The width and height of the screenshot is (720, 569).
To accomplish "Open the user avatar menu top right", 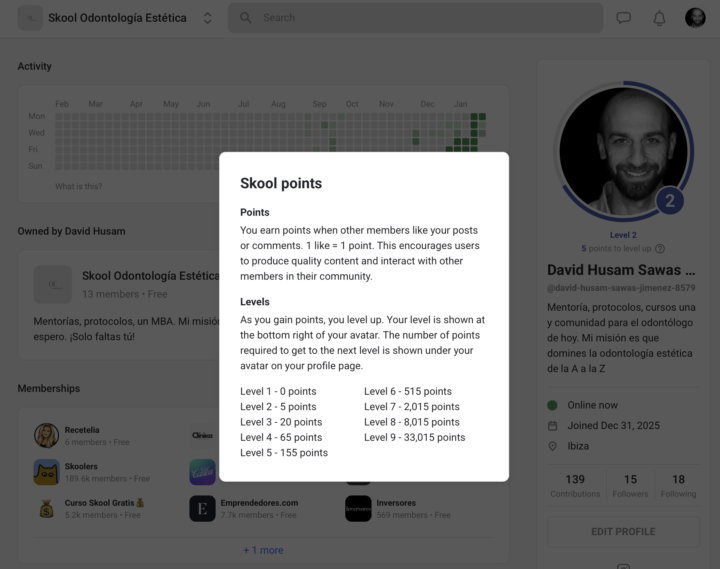I will pyautogui.click(x=695, y=18).
